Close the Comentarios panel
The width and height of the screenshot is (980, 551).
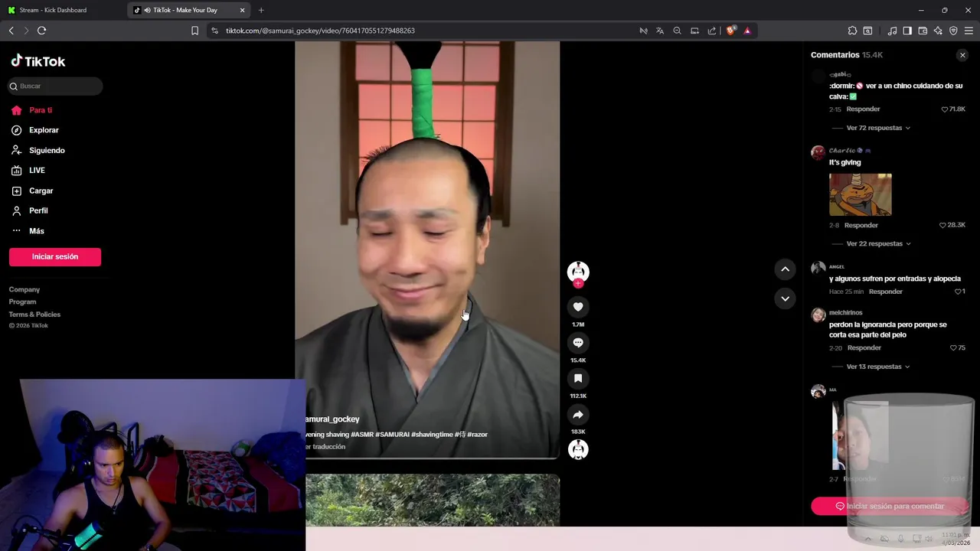coord(962,55)
